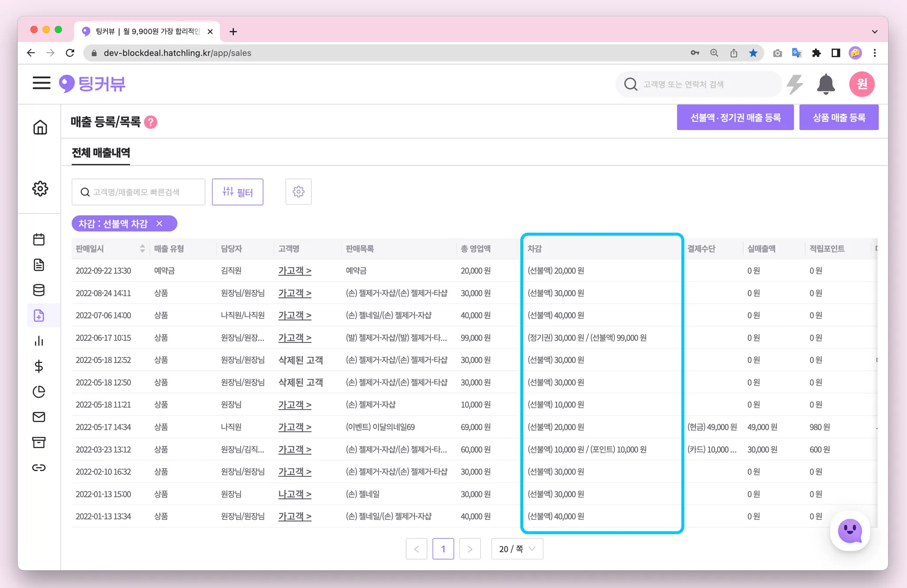Click 상품 매출 등록 button
907x588 pixels.
coord(838,118)
